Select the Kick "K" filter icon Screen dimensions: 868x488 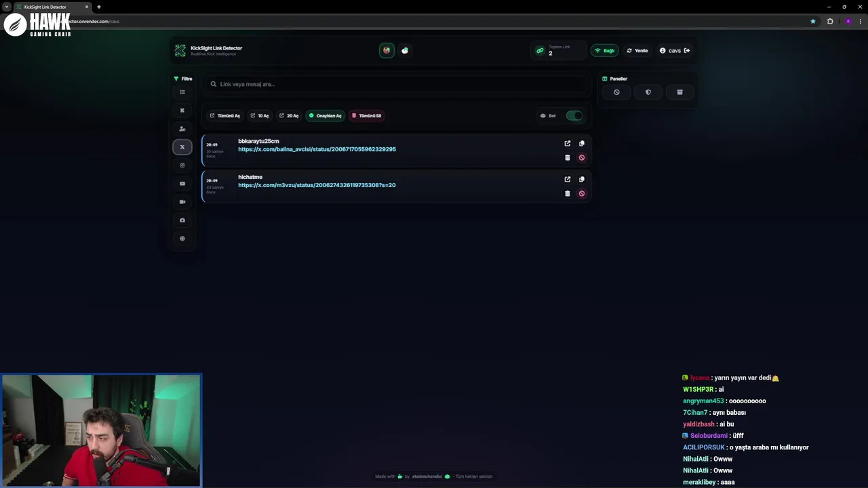[x=182, y=110]
